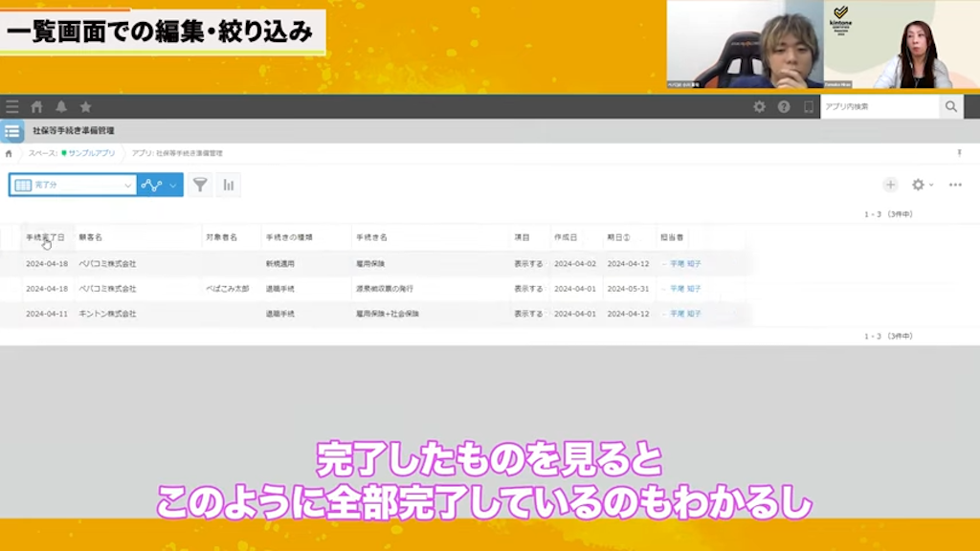Apply a filter with the funnel icon
The image size is (980, 551).
tap(201, 185)
